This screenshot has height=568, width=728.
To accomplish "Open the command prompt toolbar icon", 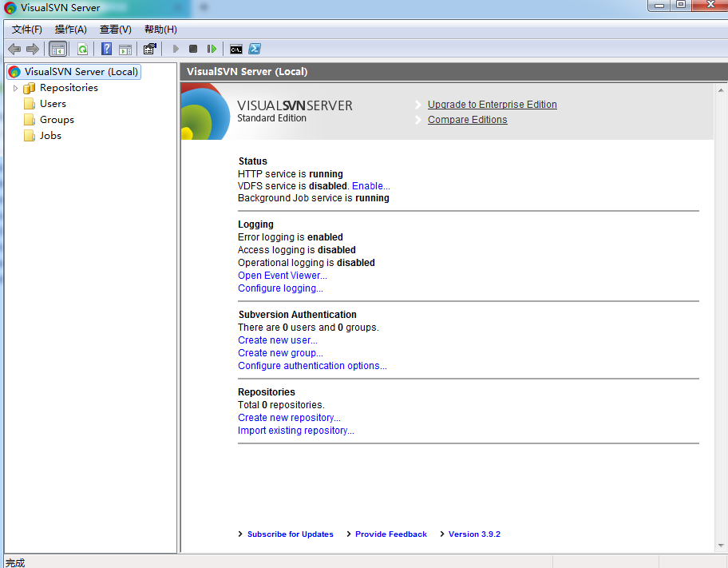I will [x=235, y=49].
